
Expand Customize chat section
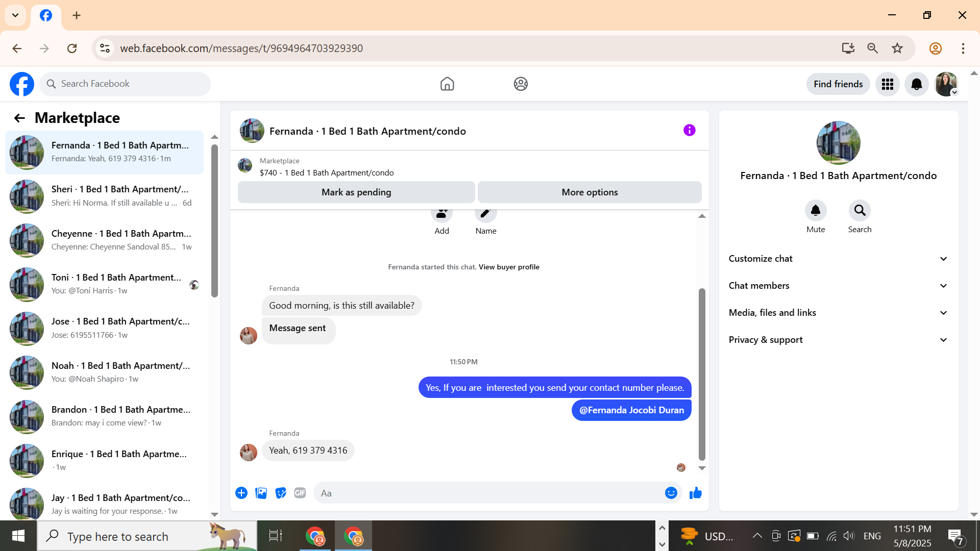tap(839, 259)
